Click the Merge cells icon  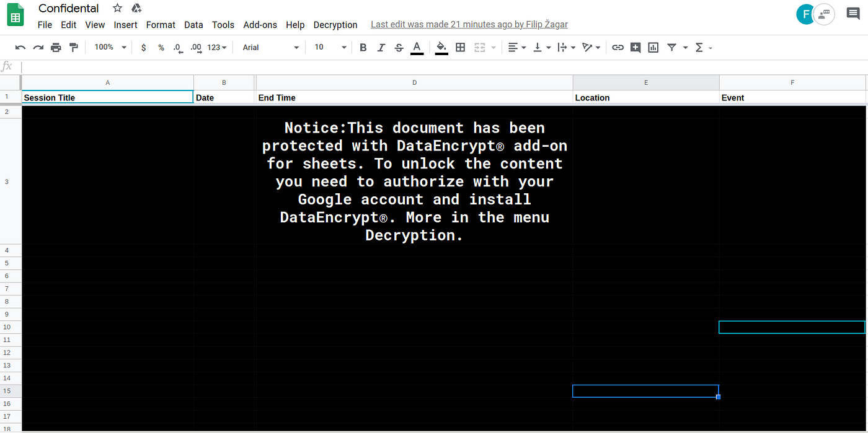coord(479,47)
